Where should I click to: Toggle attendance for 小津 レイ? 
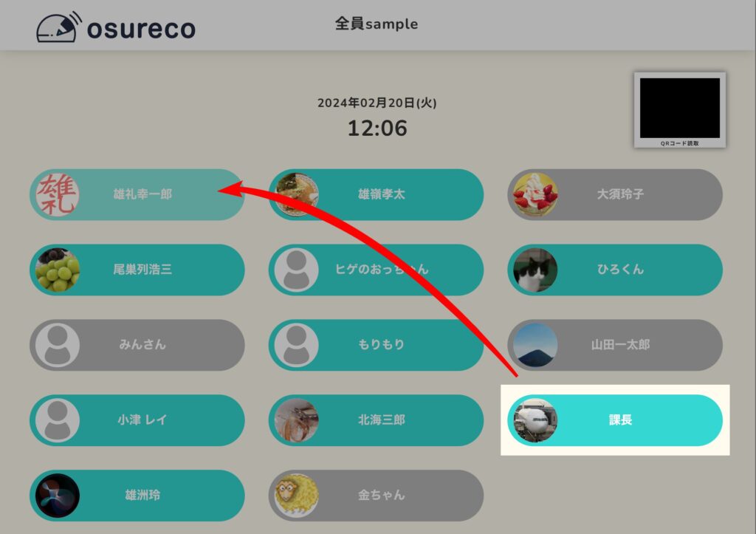(137, 420)
